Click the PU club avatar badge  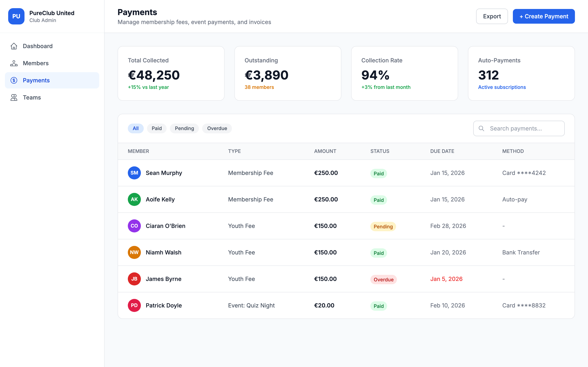[16, 16]
